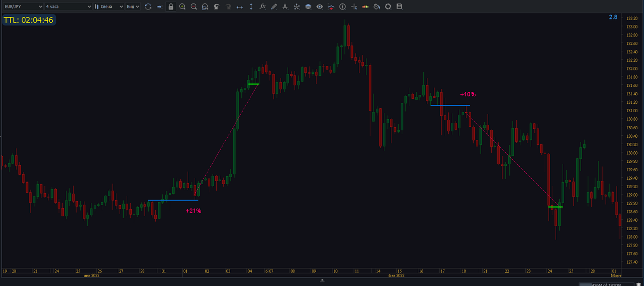Open the layers stack icon

(308, 6)
